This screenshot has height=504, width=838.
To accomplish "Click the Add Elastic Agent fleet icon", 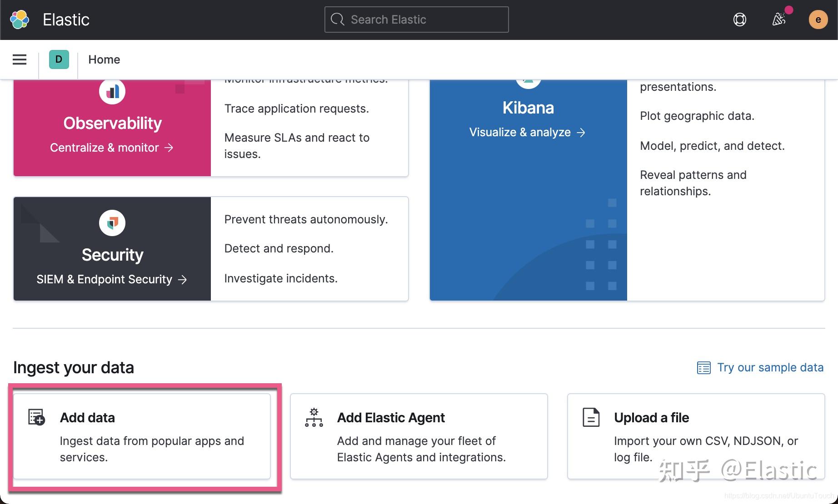I will (x=314, y=418).
